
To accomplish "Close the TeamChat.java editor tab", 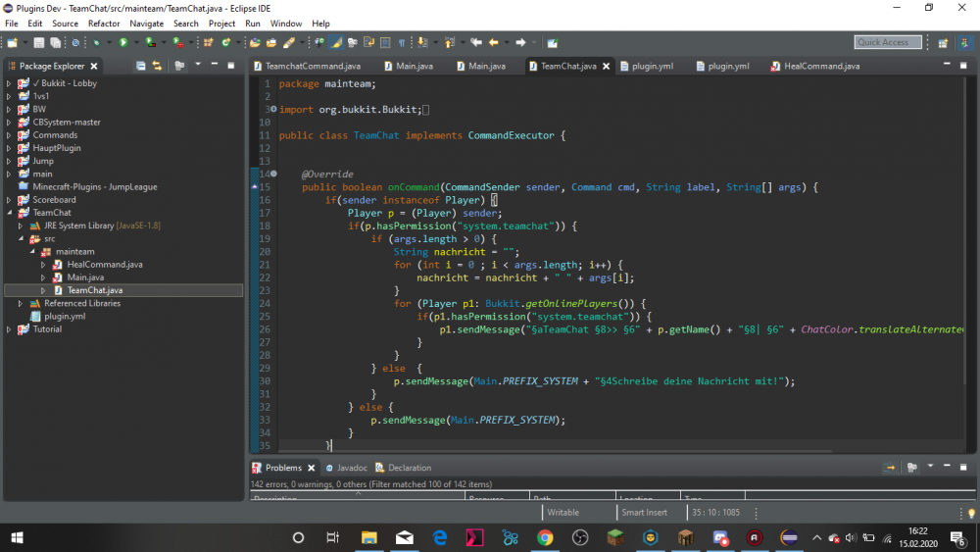I will (x=607, y=66).
